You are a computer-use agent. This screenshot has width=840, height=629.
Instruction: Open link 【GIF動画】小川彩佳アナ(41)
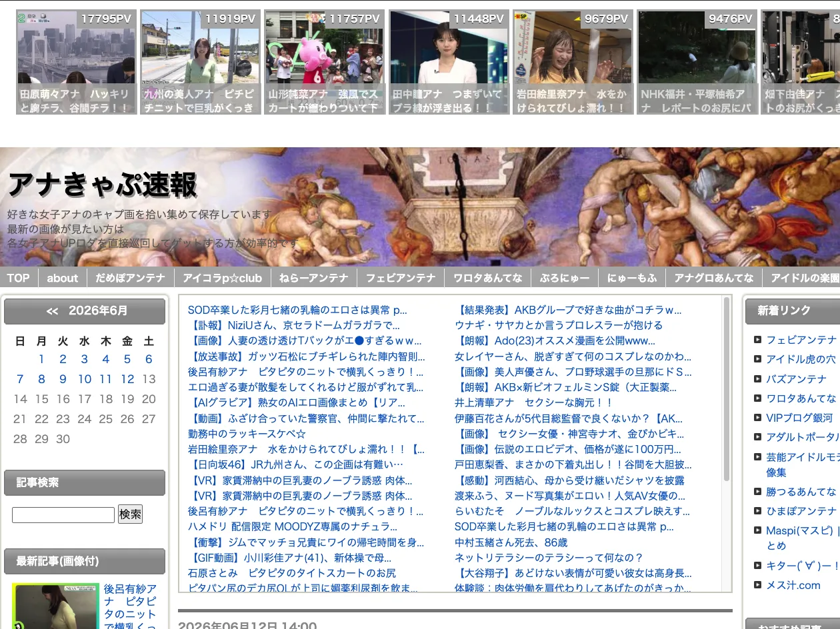coord(289,558)
